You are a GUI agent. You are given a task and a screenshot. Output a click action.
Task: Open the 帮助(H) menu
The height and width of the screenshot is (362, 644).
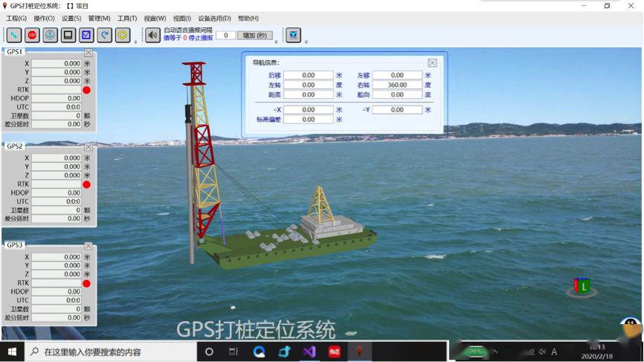(248, 19)
